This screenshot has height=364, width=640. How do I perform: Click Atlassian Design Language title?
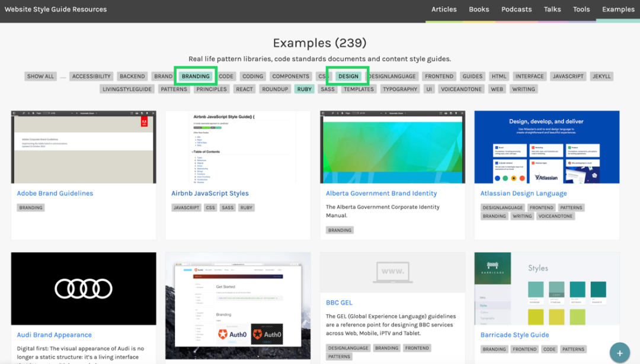(x=523, y=194)
